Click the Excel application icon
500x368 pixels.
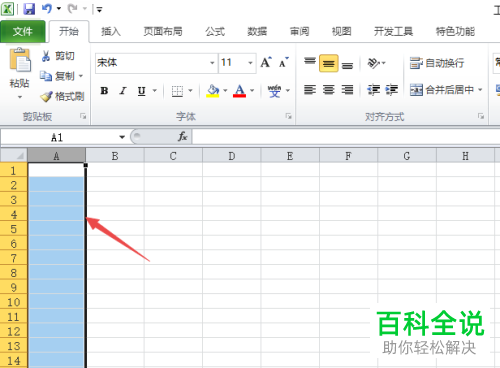(x=7, y=9)
